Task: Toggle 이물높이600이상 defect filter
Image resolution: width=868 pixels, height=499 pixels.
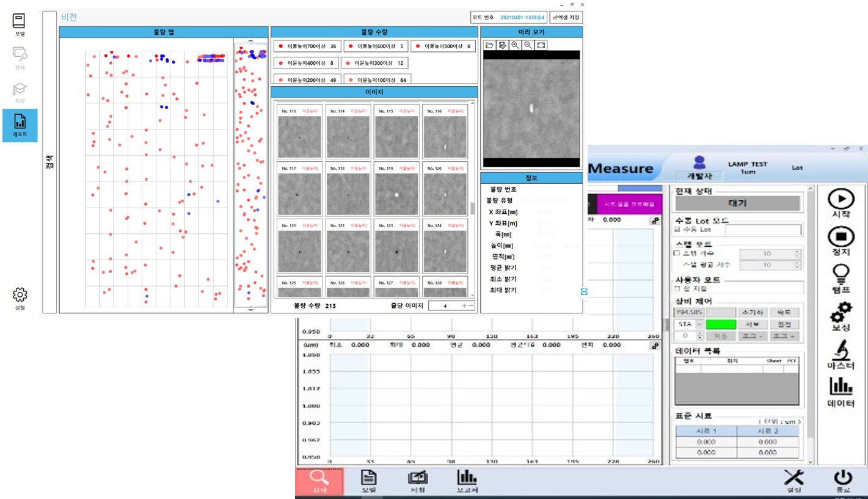Action: [375, 46]
